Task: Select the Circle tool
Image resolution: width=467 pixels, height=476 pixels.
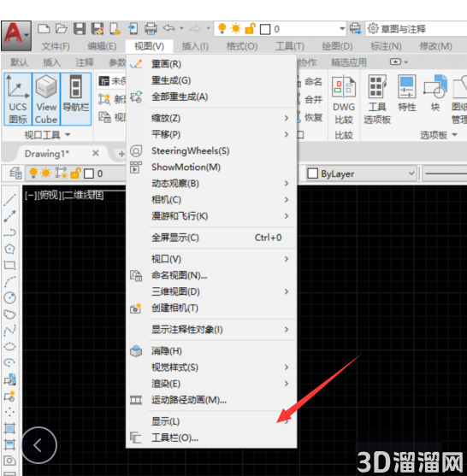Action: pyautogui.click(x=9, y=297)
